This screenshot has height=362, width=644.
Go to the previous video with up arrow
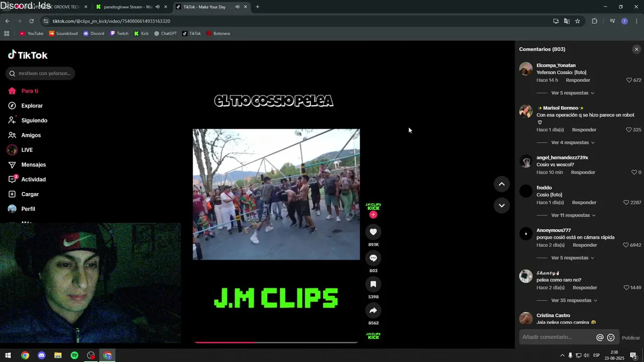tap(502, 184)
